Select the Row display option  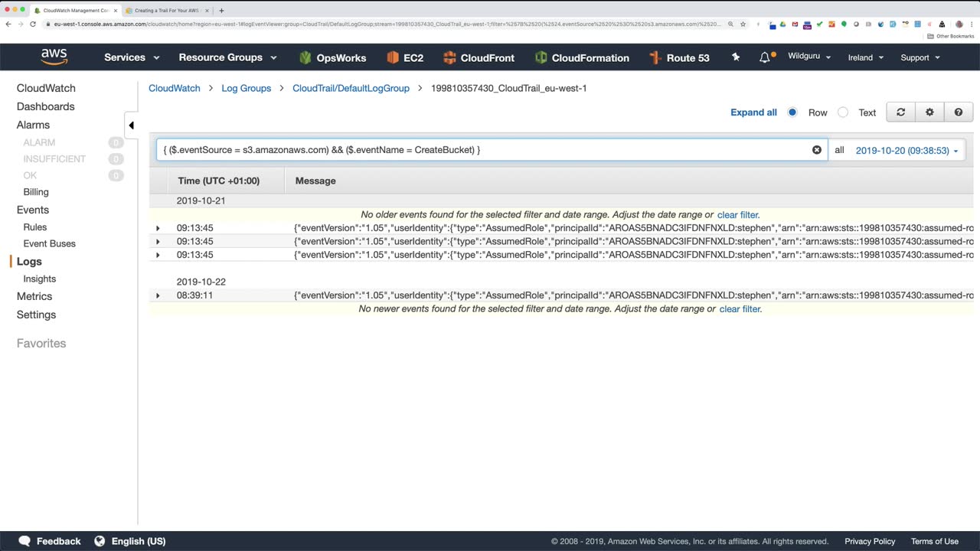tap(792, 112)
